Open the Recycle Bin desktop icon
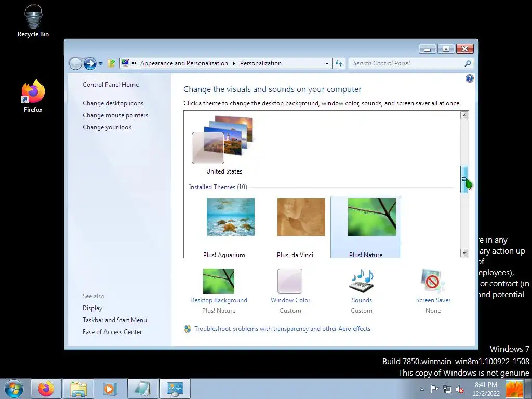This screenshot has height=399, width=532. click(x=33, y=21)
